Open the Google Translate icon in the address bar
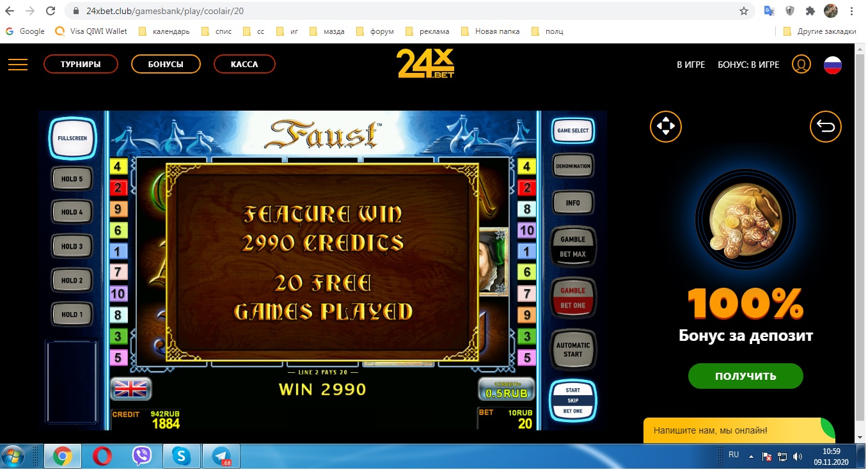Image resolution: width=868 pixels, height=470 pixels. 769,11
